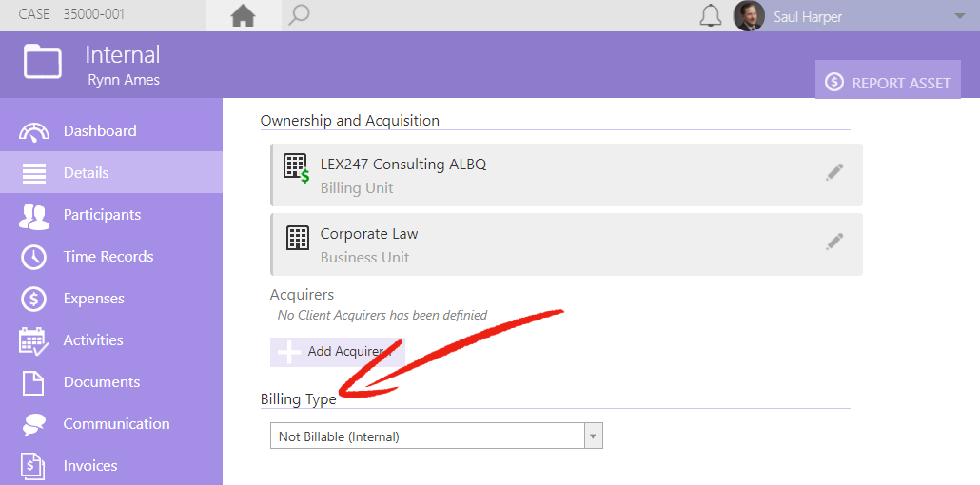Edit Corporate Law business unit pencil
980x485 pixels.
coord(834,242)
